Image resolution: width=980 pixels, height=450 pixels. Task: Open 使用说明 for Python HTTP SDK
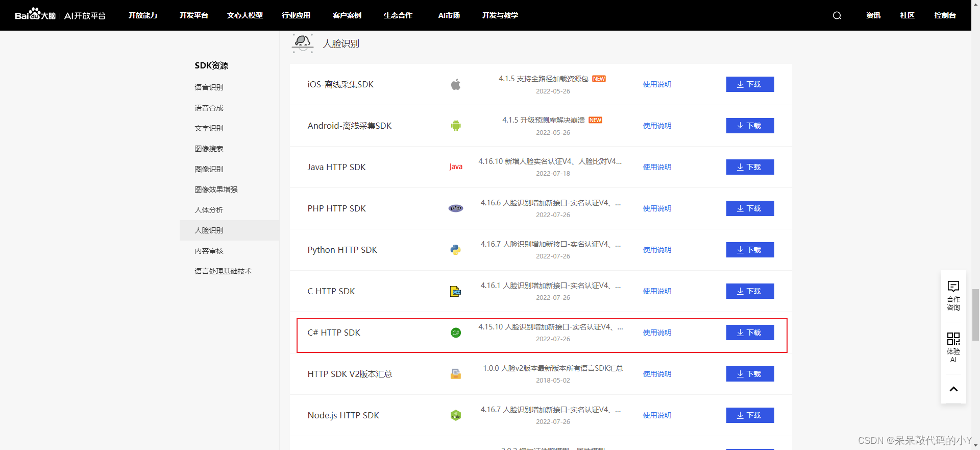click(657, 250)
